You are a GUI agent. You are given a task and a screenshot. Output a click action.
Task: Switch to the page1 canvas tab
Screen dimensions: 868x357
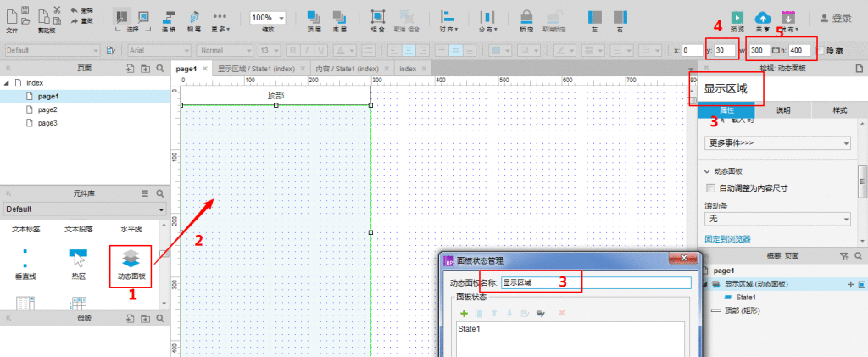186,69
